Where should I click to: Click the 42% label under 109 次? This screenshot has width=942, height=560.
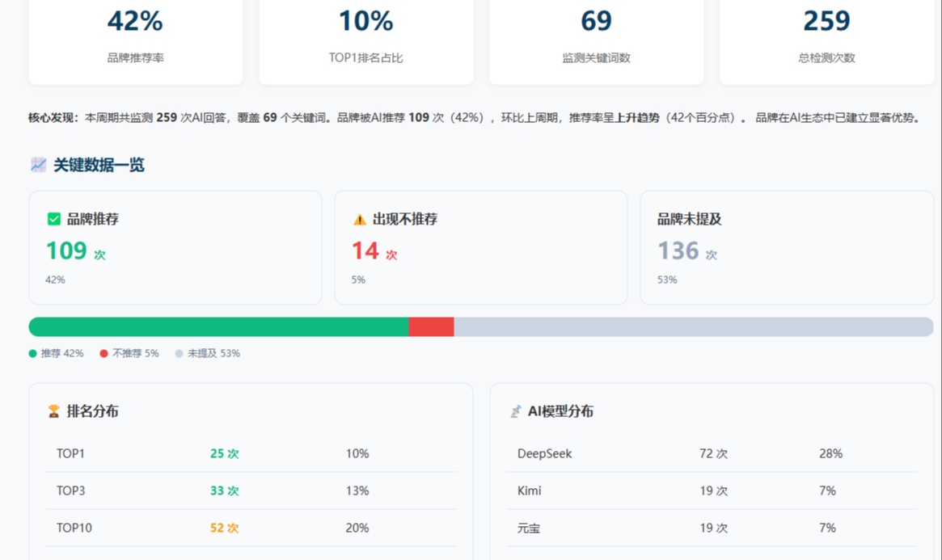[55, 280]
